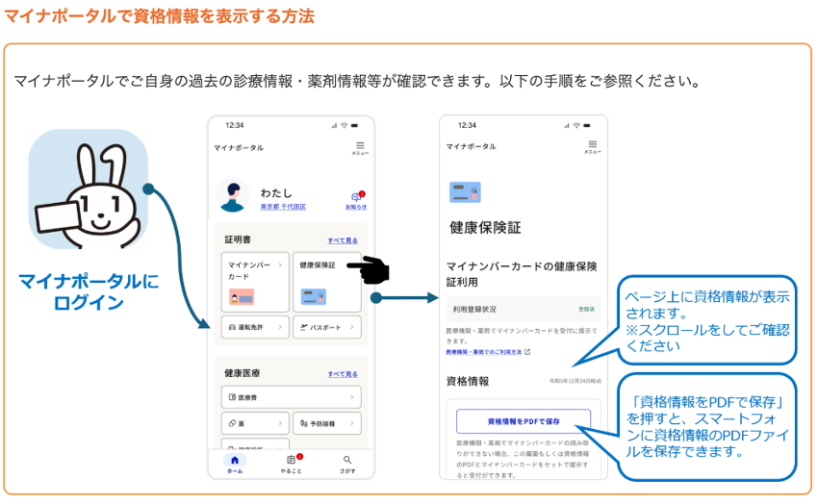The image size is (818, 504).
Task: Expand the chevron on the 医療費 row
Action: [352, 397]
